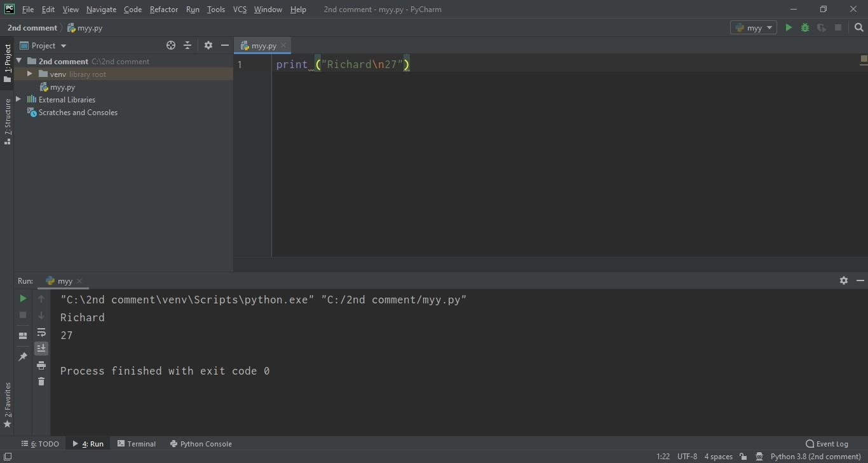Toggle soft-wrap in the run console

pyautogui.click(x=41, y=332)
